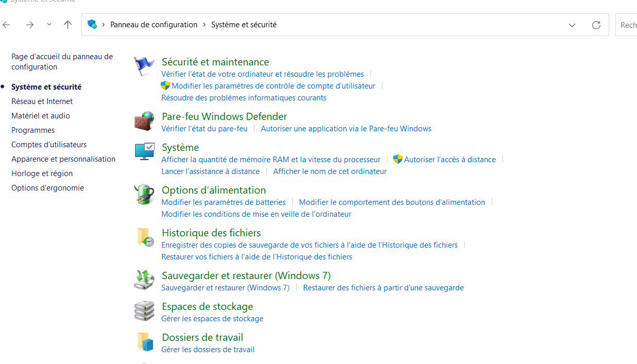Click Gérer les espaces de stockage
The width and height of the screenshot is (637, 364).
[212, 319]
